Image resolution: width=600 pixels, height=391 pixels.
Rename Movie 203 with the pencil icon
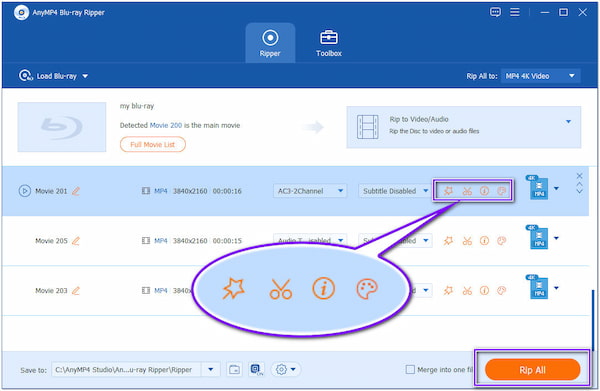[76, 291]
